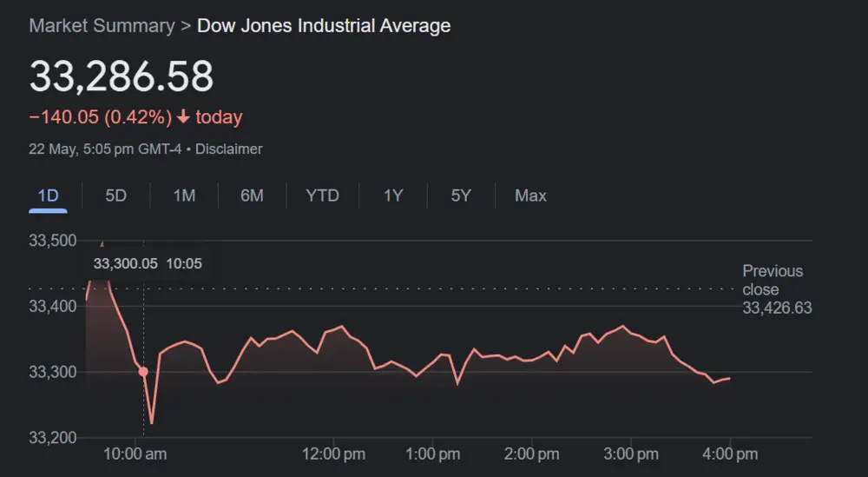Image resolution: width=868 pixels, height=477 pixels.
Task: Show the Max time range
Action: tap(530, 195)
